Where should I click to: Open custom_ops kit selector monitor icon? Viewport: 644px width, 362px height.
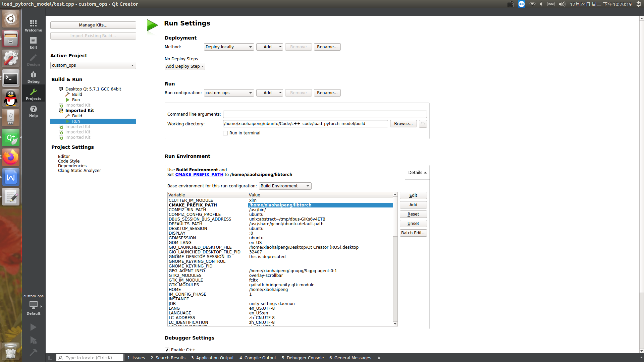click(33, 305)
